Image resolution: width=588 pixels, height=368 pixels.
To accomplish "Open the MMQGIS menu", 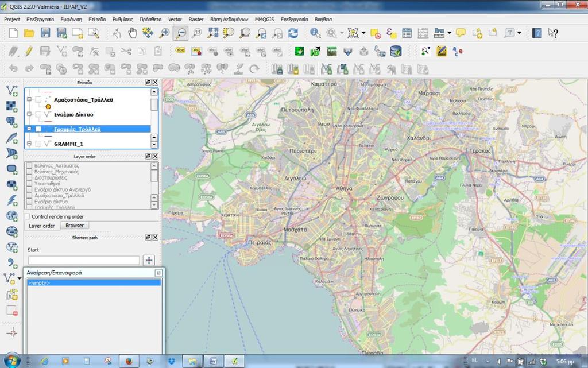I will 264,19.
